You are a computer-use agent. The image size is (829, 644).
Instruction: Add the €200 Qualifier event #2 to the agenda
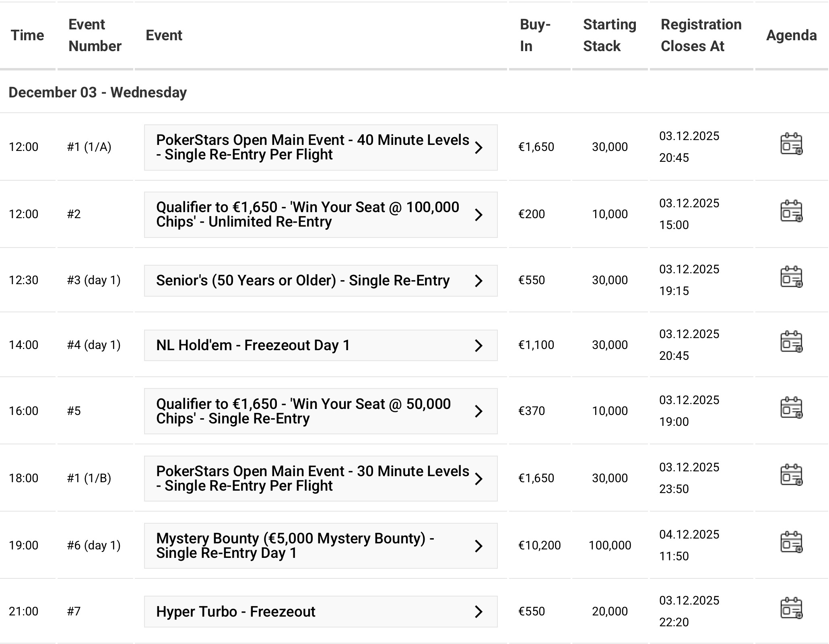[x=791, y=211]
